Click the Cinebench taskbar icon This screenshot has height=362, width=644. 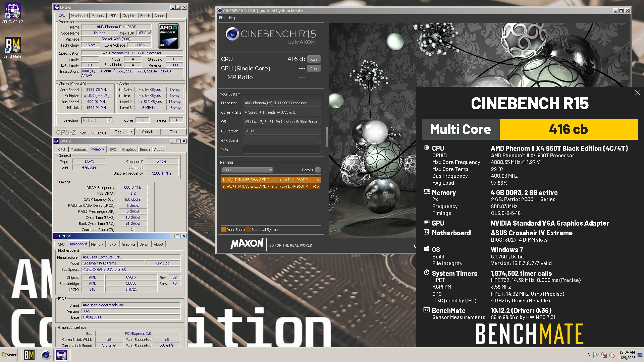[46, 355]
